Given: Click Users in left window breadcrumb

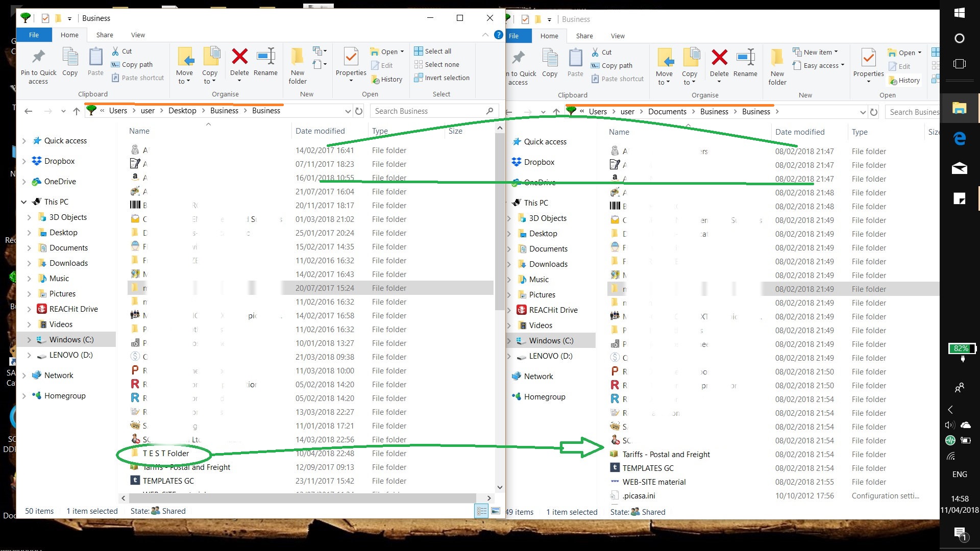Looking at the screenshot, I should 118,111.
